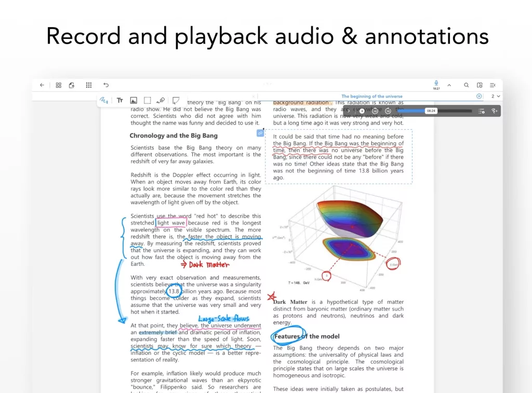Open the nine-dot grid menu

[x=88, y=85]
